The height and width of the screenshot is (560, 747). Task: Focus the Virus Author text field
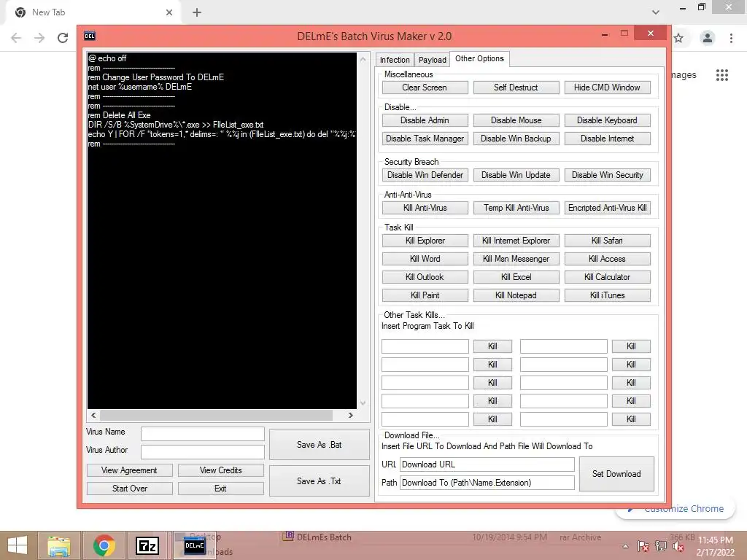pos(203,452)
